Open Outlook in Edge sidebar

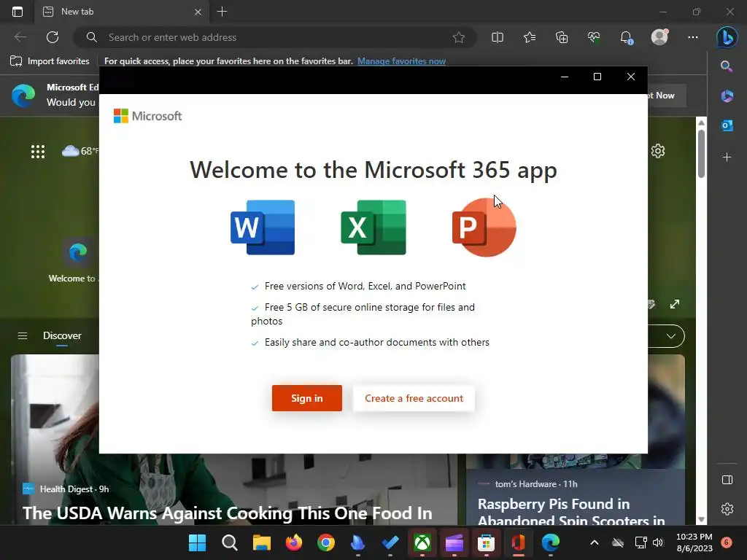(727, 125)
